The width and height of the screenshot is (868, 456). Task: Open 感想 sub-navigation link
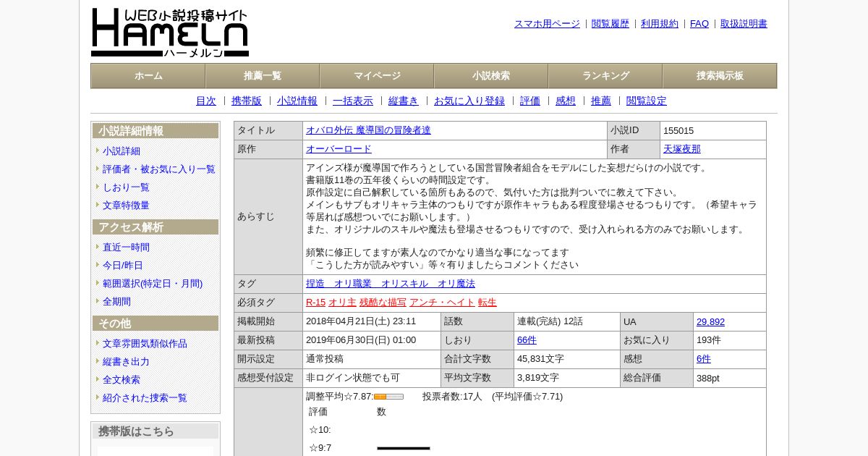coord(566,101)
